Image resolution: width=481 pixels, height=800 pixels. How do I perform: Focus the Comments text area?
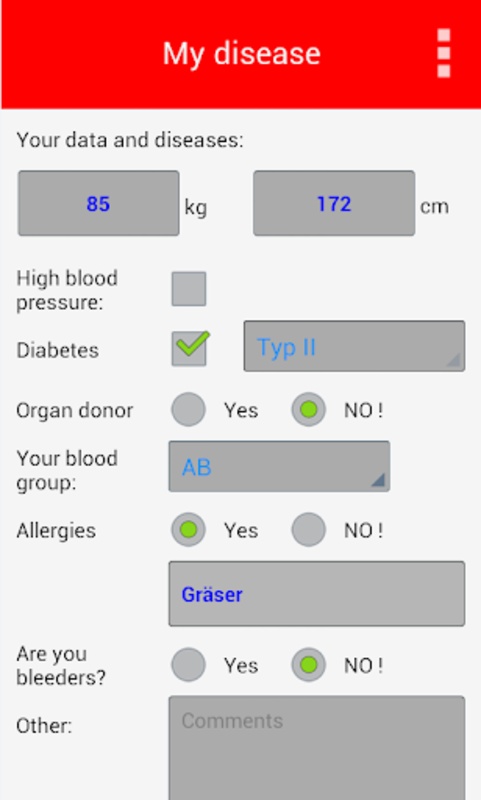pyautogui.click(x=317, y=748)
